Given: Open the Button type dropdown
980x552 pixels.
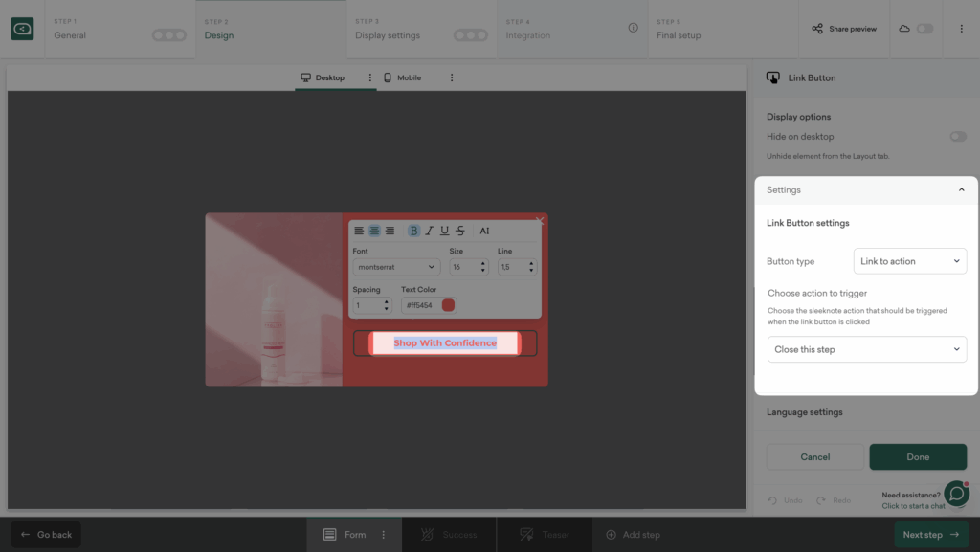Looking at the screenshot, I should 909,261.
